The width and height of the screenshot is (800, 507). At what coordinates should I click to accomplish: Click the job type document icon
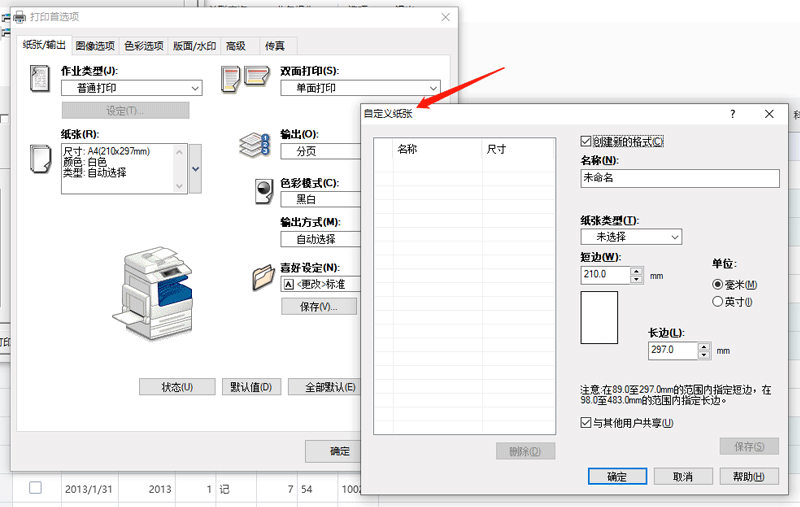(39, 79)
